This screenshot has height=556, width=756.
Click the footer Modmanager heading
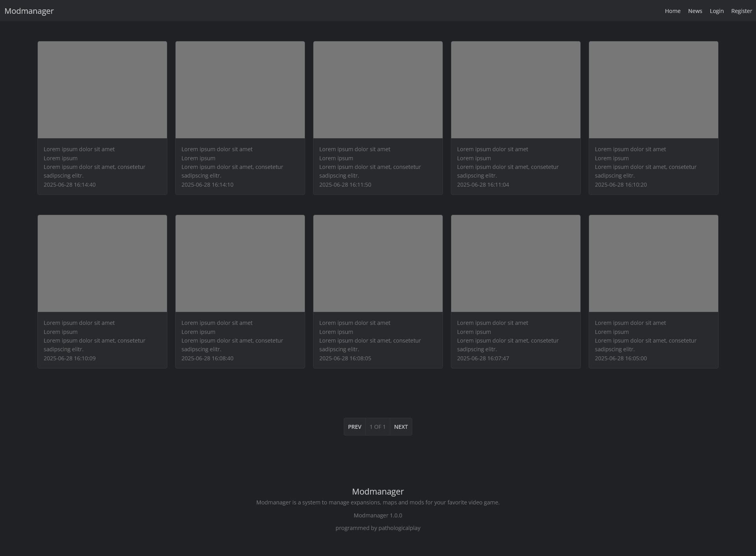(x=378, y=491)
